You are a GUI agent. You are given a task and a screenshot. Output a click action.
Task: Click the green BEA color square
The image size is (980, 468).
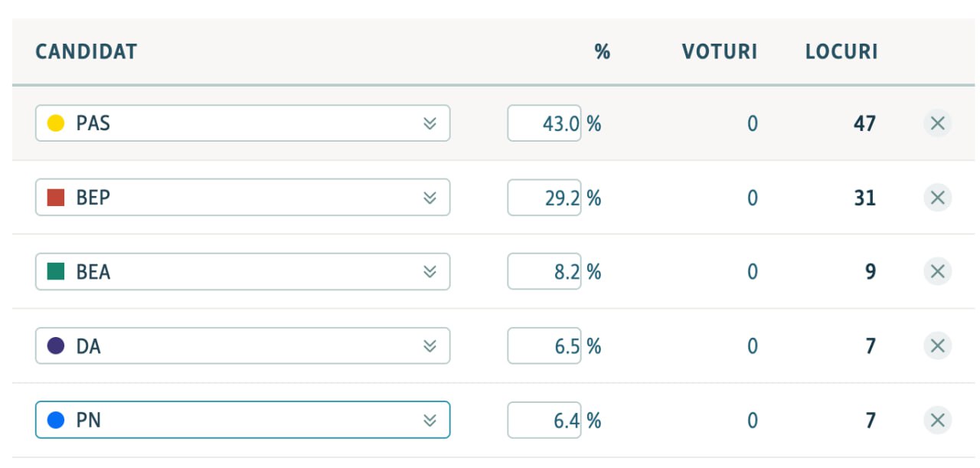[x=56, y=272]
